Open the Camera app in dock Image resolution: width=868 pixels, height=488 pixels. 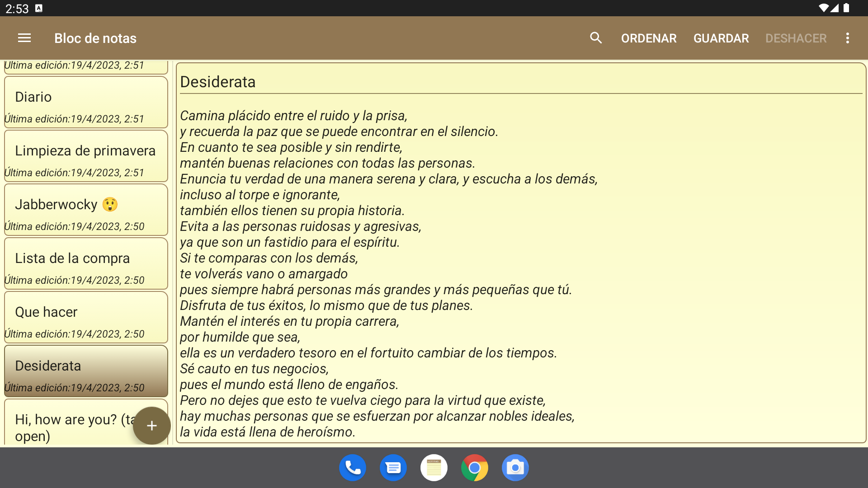pyautogui.click(x=515, y=468)
